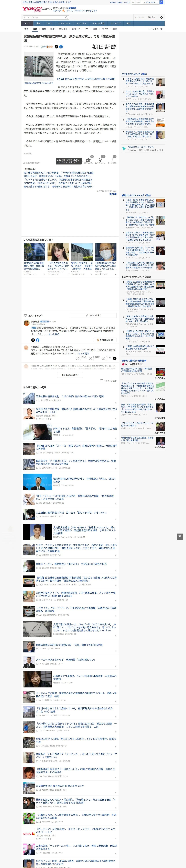Open the マイページ link
The width and height of the screenshot is (186, 868).
click(139, 18)
